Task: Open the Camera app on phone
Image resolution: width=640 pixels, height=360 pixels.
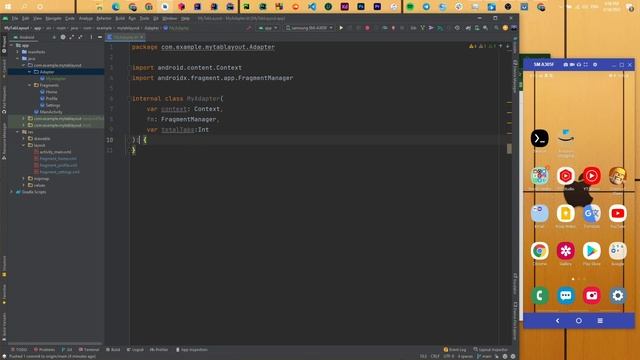Action: [x=591, y=296]
